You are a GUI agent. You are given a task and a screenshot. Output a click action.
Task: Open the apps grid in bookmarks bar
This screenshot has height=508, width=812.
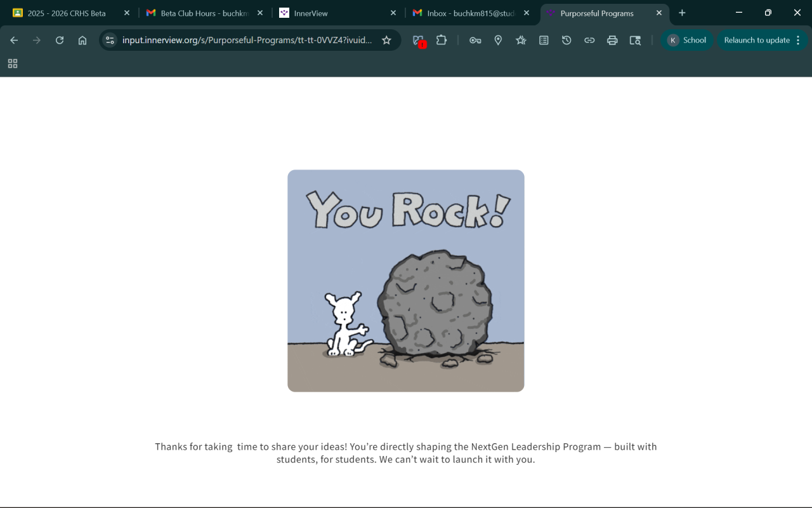tap(13, 63)
